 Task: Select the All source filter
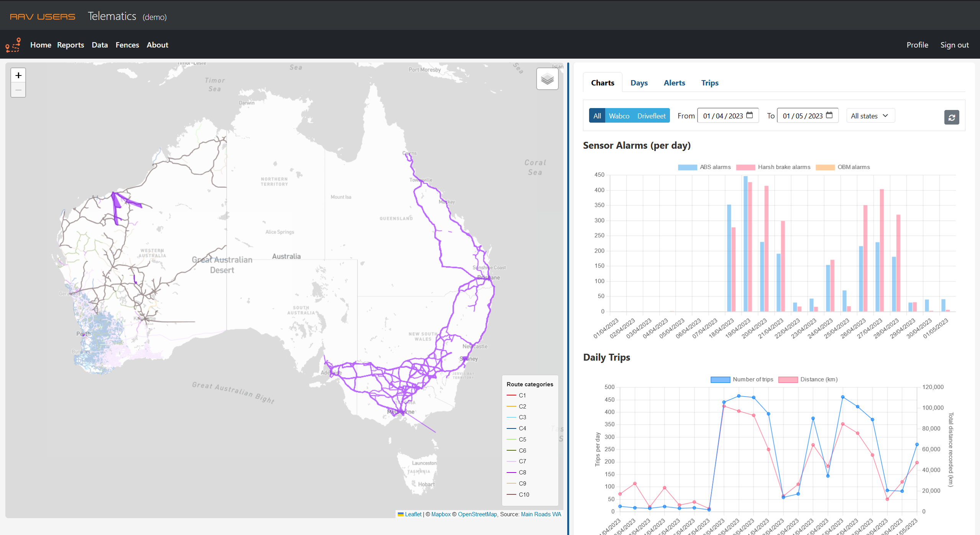(597, 116)
